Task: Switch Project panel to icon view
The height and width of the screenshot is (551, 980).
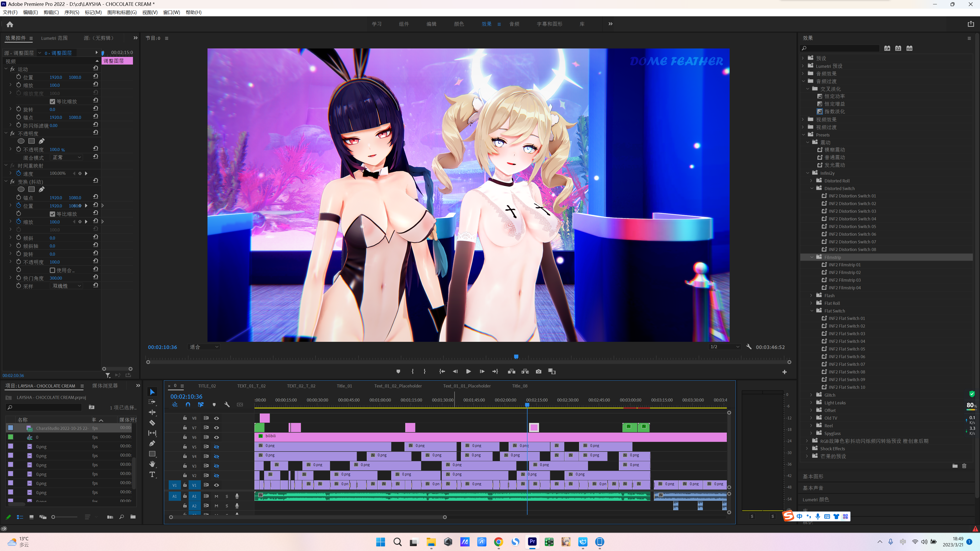Action: click(31, 517)
